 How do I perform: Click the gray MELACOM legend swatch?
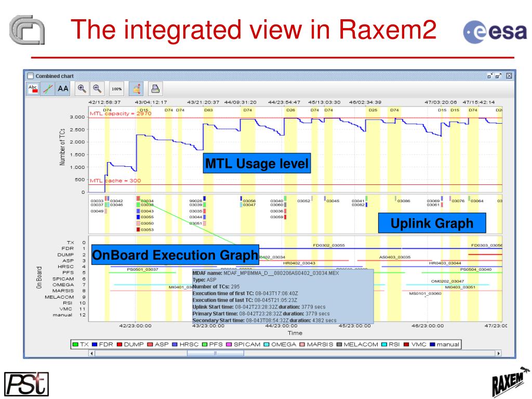coord(339,344)
